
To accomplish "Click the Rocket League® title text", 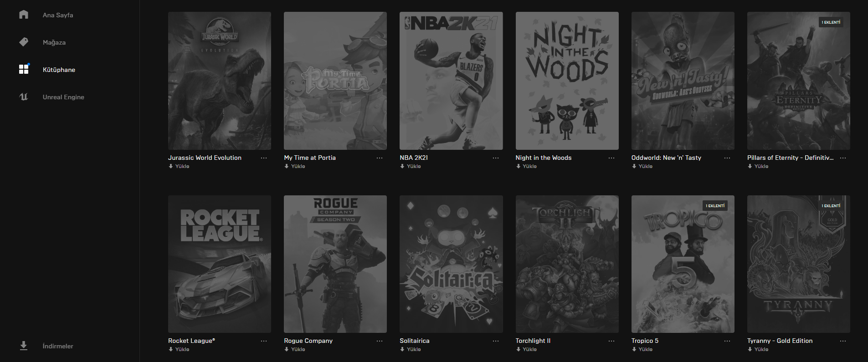I will pyautogui.click(x=191, y=341).
